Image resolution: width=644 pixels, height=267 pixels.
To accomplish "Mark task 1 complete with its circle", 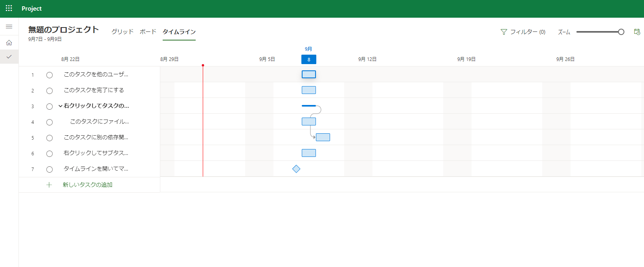I will pos(50,75).
